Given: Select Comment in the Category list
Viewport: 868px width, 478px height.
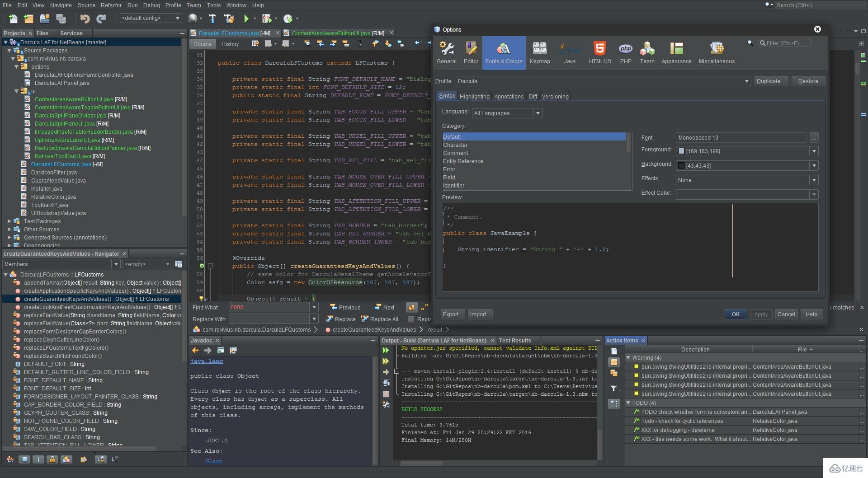Looking at the screenshot, I should [x=534, y=153].
